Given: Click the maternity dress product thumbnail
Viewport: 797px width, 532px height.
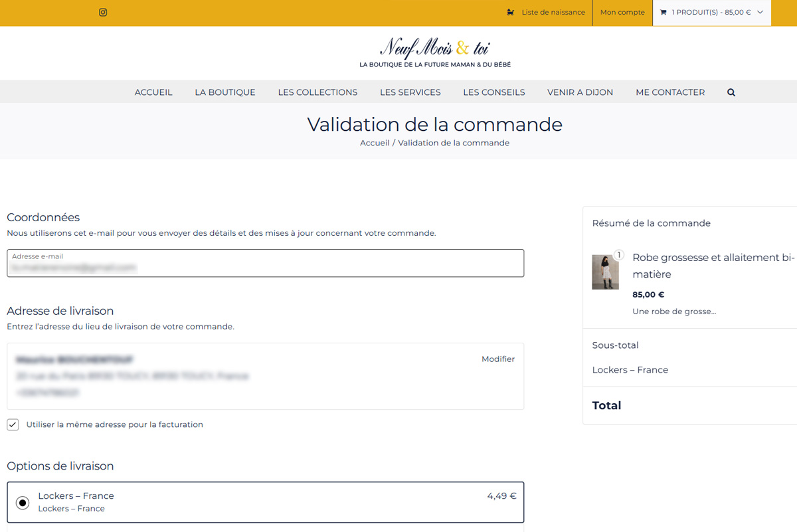Looking at the screenshot, I should click(x=605, y=272).
